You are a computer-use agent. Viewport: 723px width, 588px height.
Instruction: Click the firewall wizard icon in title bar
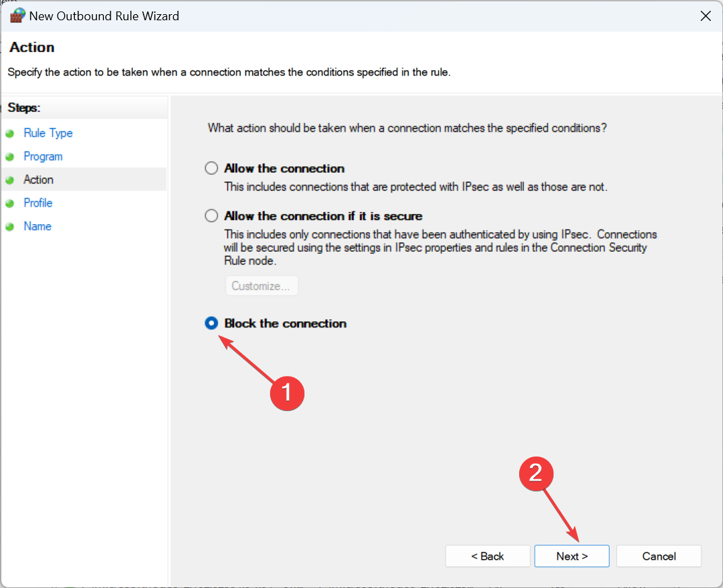click(16, 16)
